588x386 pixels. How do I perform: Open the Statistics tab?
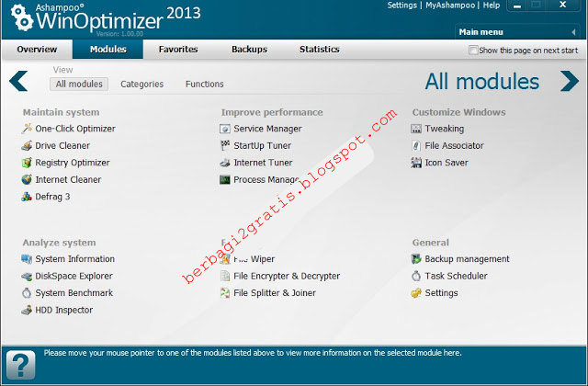(320, 49)
